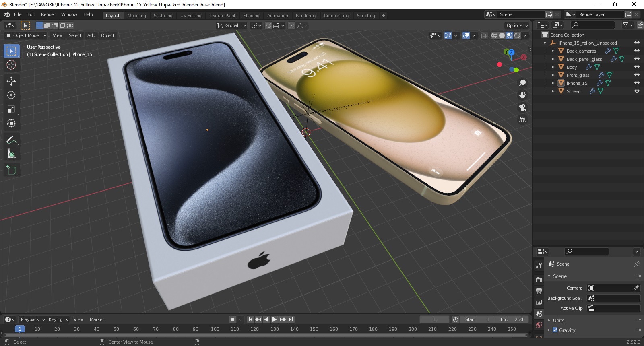This screenshot has height=346, width=644.
Task: Collapse the IPhone_15_Yellow_Unpacked collection
Action: 545,43
